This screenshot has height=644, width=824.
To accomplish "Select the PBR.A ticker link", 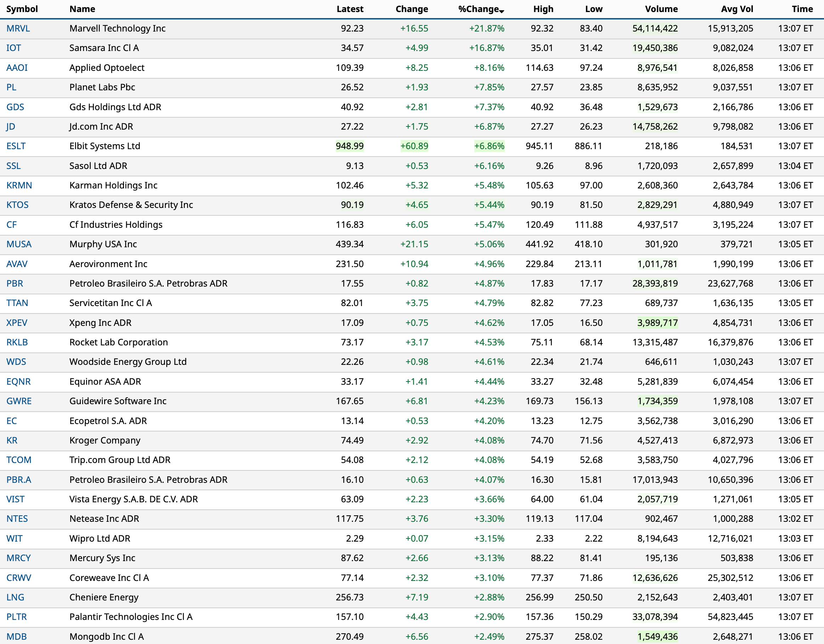I will (x=19, y=480).
